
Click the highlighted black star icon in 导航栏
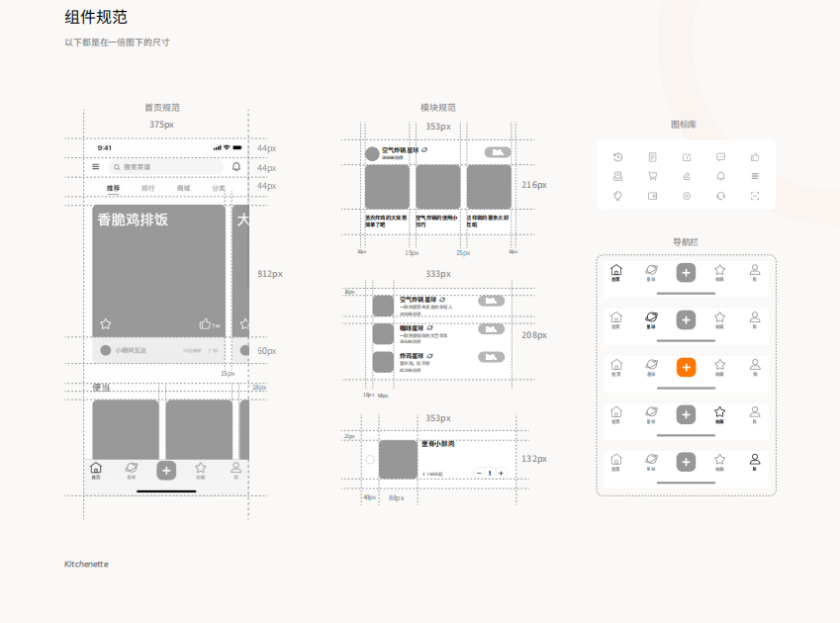coord(720,412)
